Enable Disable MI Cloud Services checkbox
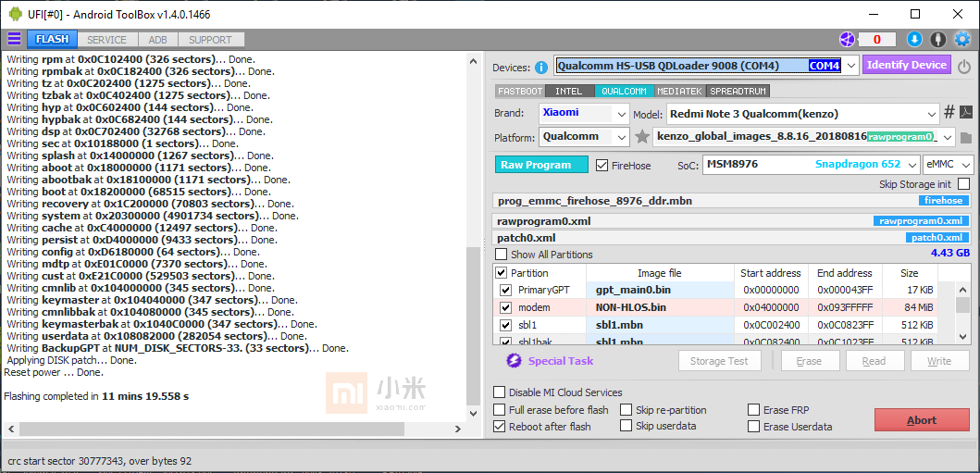980x473 pixels. point(500,392)
